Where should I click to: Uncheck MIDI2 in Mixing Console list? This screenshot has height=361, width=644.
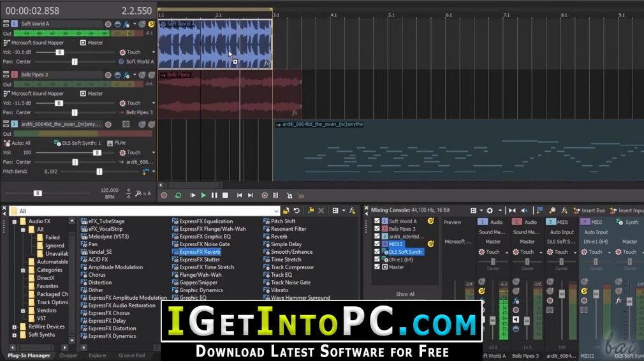377,244
